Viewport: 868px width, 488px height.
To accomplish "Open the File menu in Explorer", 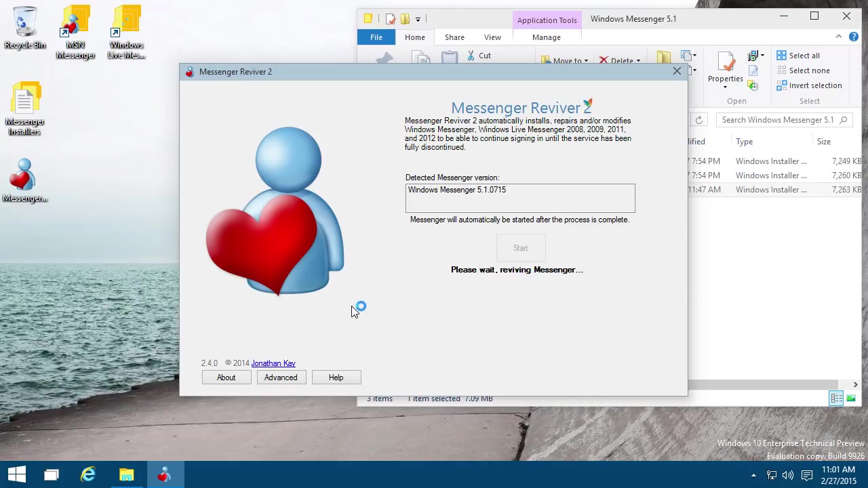I will click(376, 37).
